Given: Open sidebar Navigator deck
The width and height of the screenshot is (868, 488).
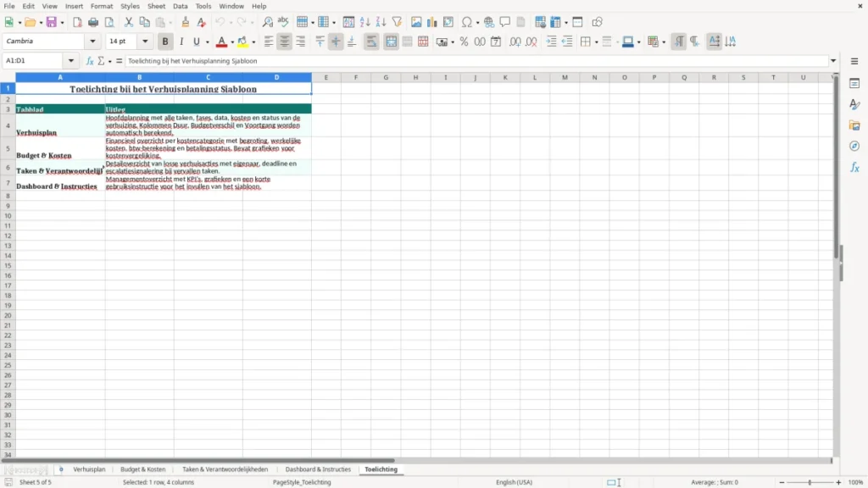Looking at the screenshot, I should coord(854,146).
